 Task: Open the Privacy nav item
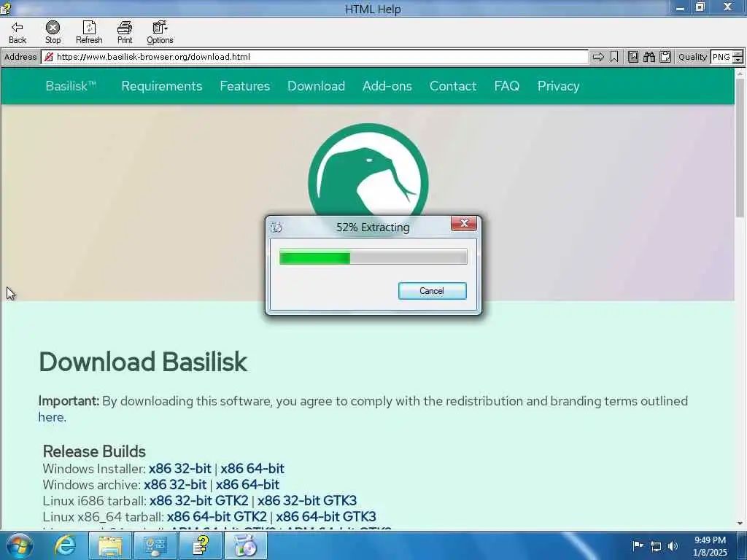click(x=558, y=86)
